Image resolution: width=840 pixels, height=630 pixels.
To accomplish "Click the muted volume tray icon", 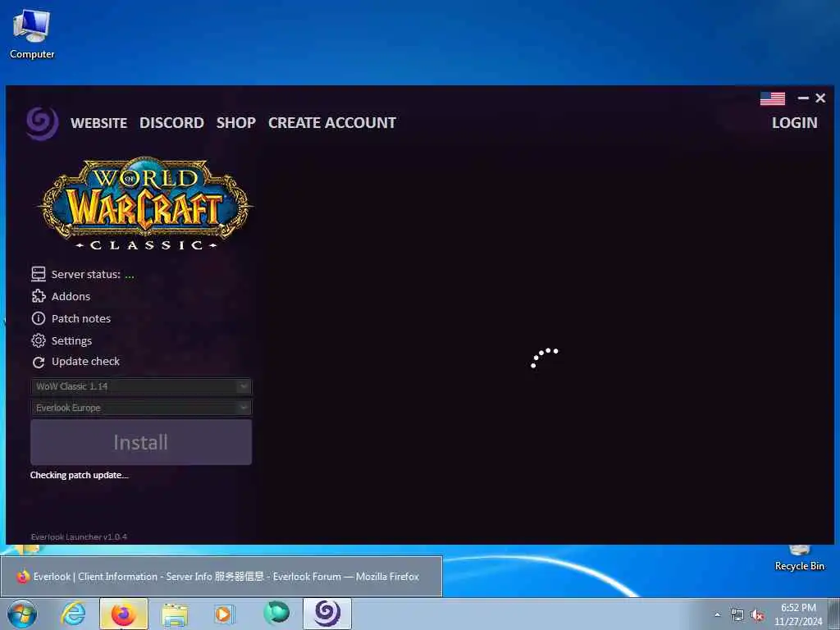I will (757, 615).
